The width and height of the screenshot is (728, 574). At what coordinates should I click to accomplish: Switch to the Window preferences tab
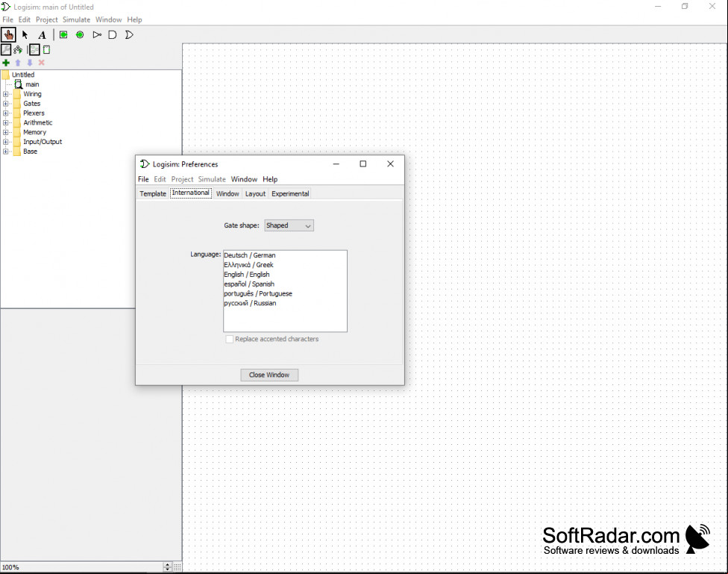coord(228,194)
